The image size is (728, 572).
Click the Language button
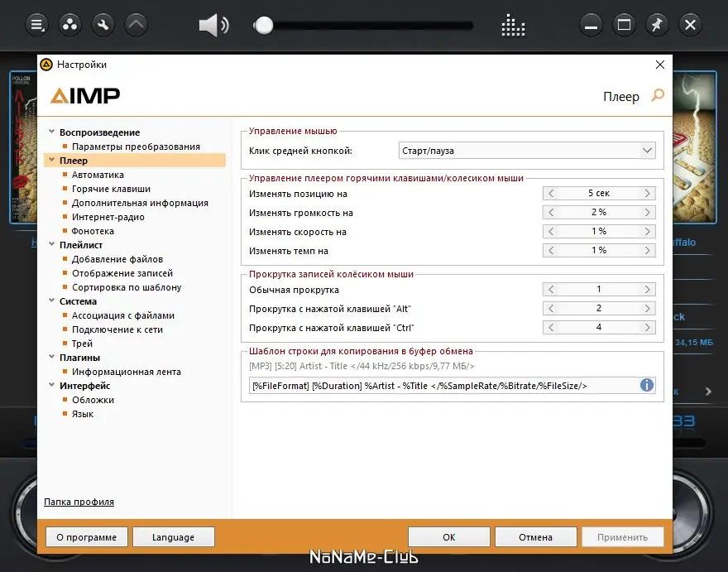tap(173, 536)
